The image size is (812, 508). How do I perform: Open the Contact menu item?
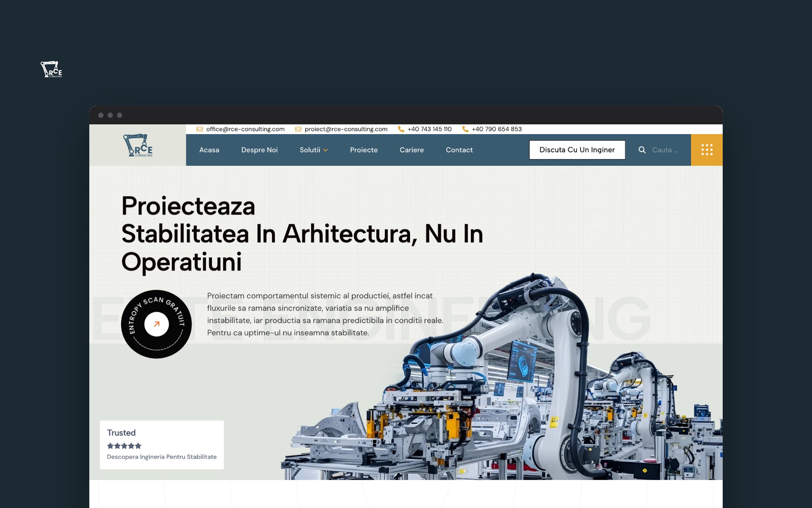pyautogui.click(x=459, y=150)
